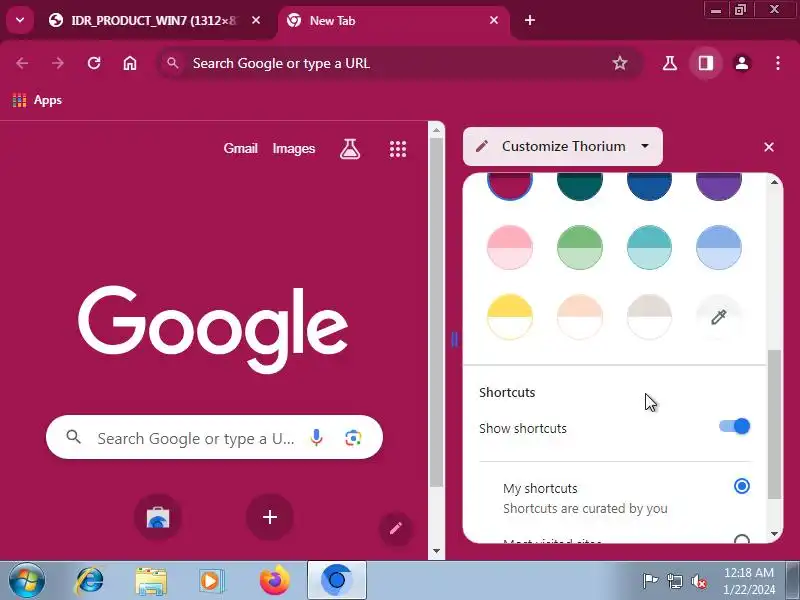The height and width of the screenshot is (600, 800).
Task: Open the labs flask icon in the toolbar
Action: 669,63
